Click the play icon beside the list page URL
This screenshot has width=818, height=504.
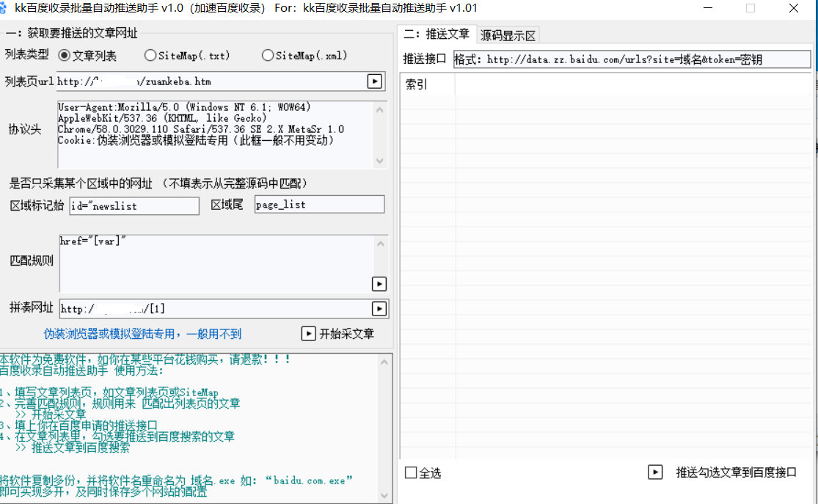pos(375,81)
